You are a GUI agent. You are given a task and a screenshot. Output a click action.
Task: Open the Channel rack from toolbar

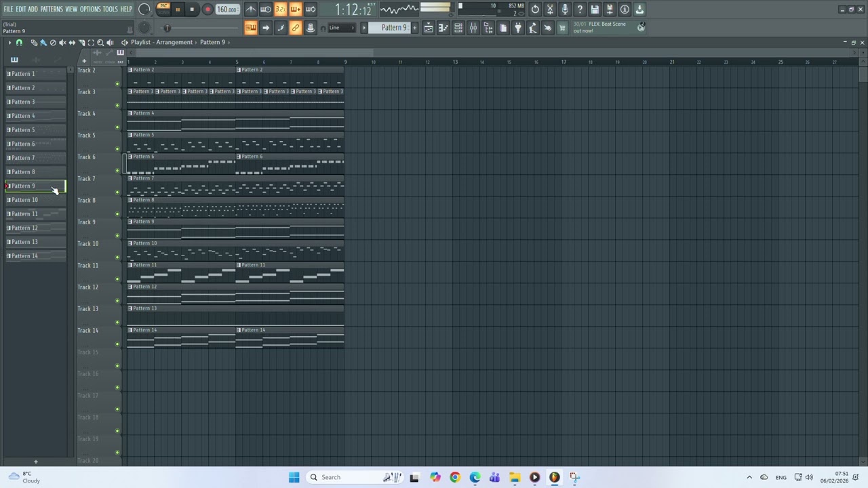(458, 28)
